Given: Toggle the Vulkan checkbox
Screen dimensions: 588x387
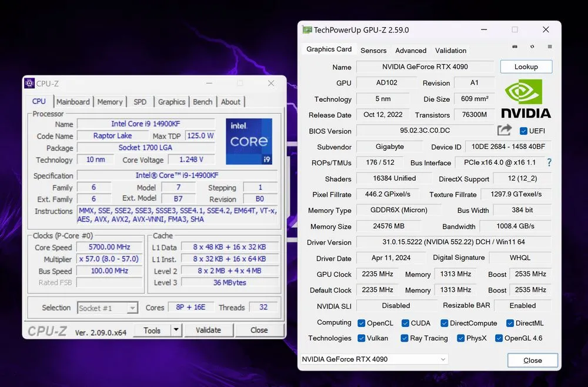Looking at the screenshot, I should coord(362,338).
